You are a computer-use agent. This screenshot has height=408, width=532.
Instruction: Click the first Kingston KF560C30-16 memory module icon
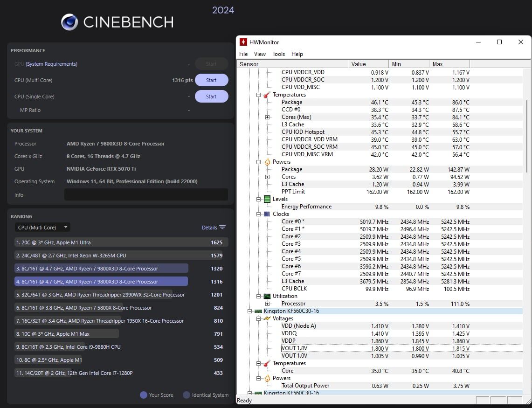[x=258, y=311]
